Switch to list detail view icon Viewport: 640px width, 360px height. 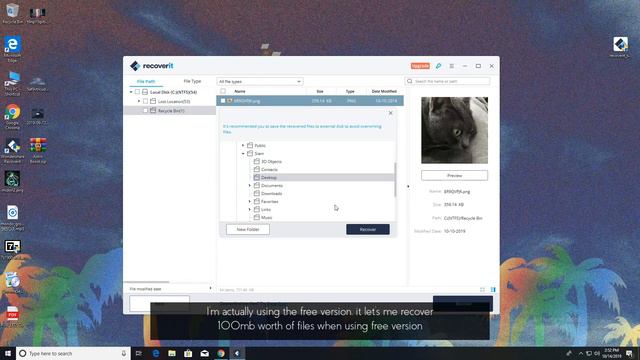pos(493,289)
